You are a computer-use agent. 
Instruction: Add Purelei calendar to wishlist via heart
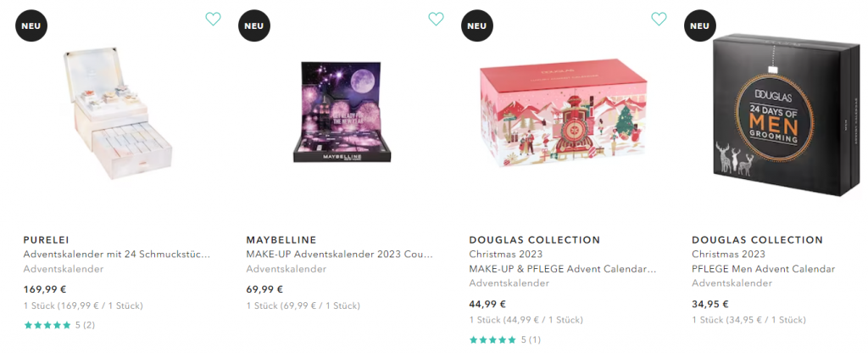[213, 19]
